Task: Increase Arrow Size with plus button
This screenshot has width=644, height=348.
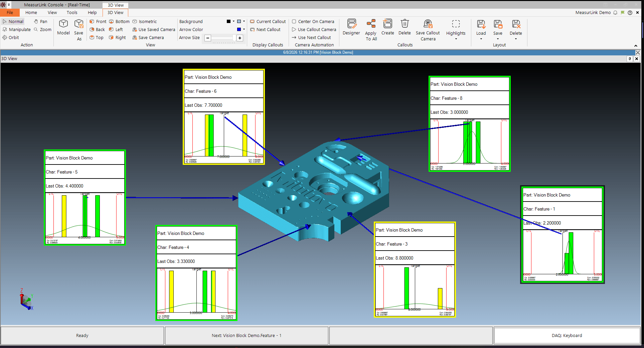Action: pyautogui.click(x=240, y=38)
